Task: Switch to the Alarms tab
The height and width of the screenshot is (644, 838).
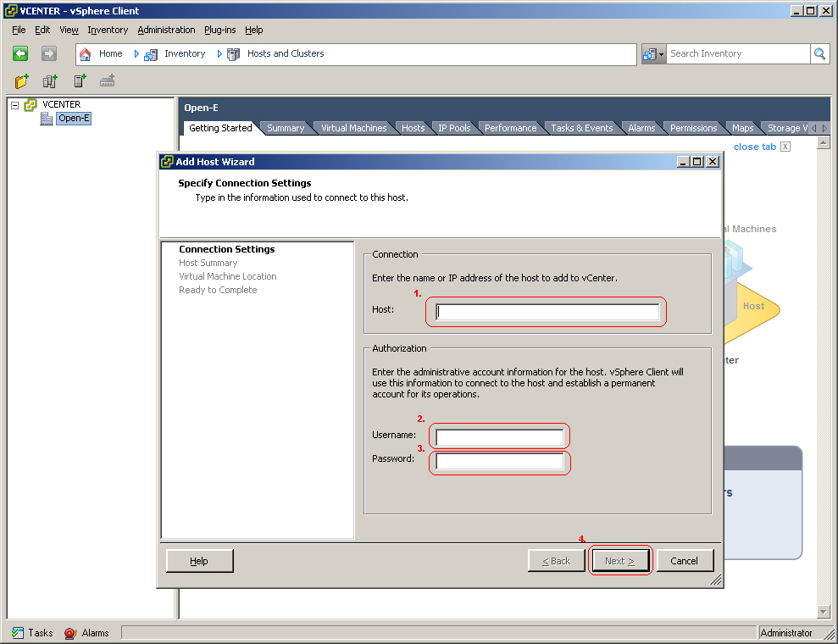Action: 641,128
